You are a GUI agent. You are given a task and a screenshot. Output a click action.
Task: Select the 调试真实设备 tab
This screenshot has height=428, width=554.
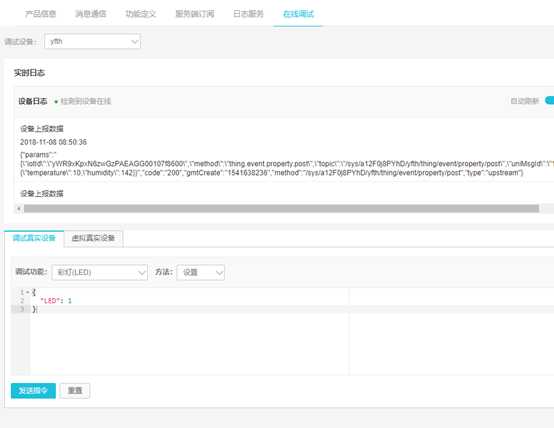tap(34, 238)
